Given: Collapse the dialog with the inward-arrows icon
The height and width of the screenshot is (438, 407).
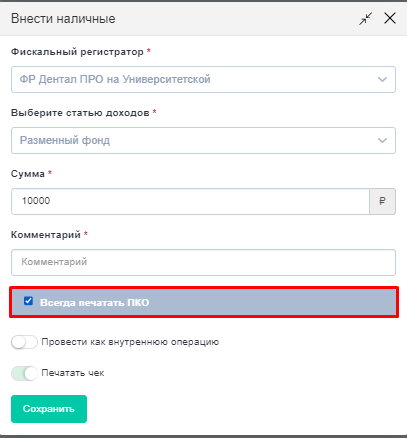Looking at the screenshot, I should tap(366, 19).
